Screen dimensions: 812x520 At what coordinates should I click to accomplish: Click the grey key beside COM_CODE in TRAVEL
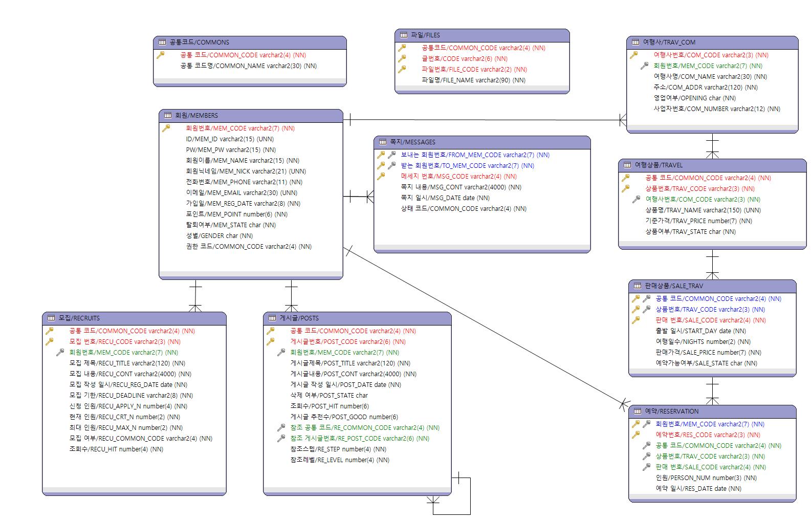637,199
